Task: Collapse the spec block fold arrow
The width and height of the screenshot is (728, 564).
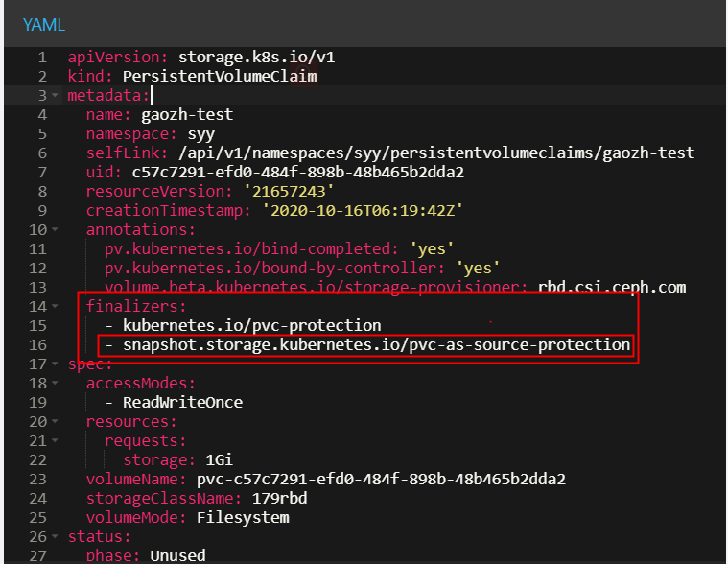Action: pos(55,364)
